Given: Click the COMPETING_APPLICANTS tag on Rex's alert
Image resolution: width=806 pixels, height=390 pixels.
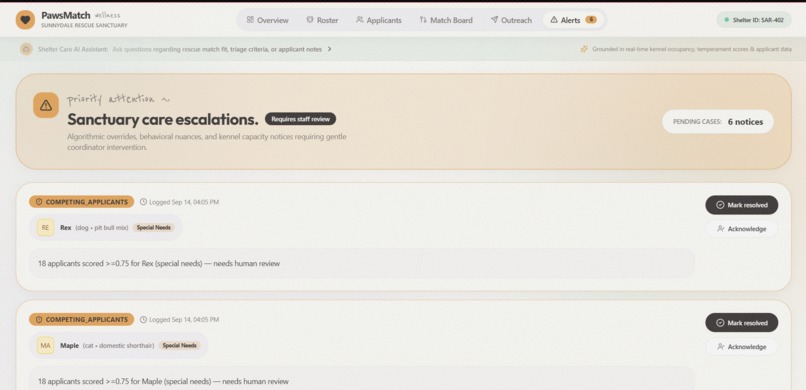Looking at the screenshot, I should coord(81,202).
